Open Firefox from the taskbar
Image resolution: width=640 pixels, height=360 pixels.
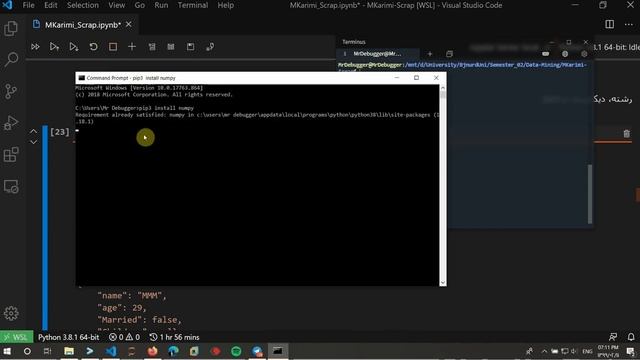click(x=153, y=351)
